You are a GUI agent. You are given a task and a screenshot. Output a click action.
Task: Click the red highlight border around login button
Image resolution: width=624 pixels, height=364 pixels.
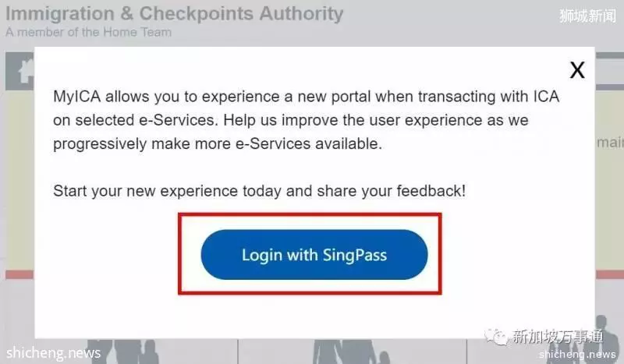[x=310, y=254]
